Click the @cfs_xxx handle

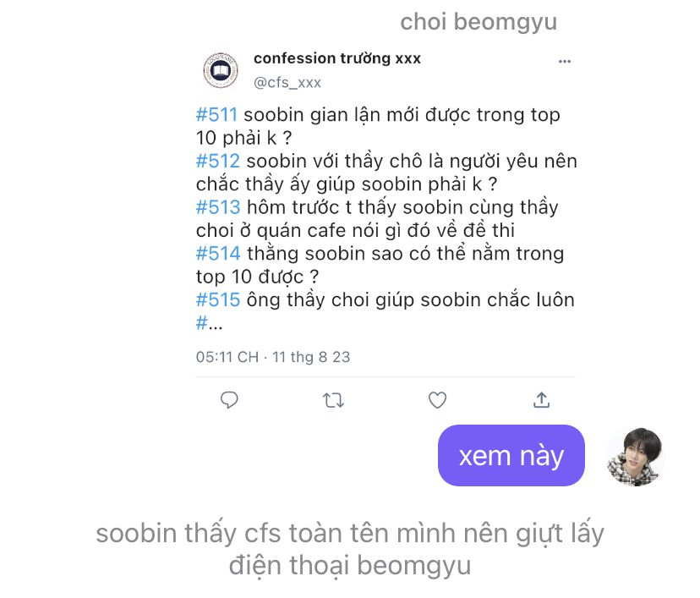(x=287, y=83)
